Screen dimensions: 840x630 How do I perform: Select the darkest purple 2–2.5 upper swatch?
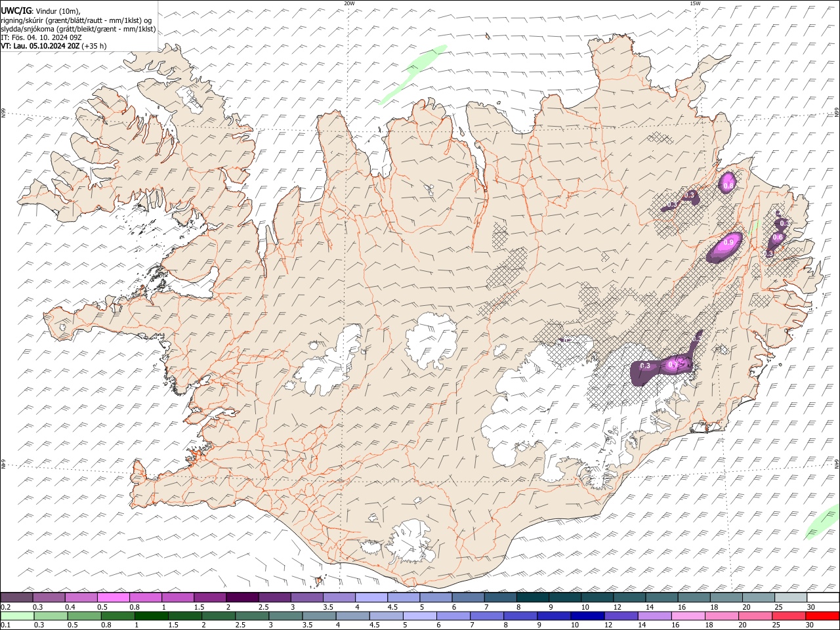coord(242,598)
